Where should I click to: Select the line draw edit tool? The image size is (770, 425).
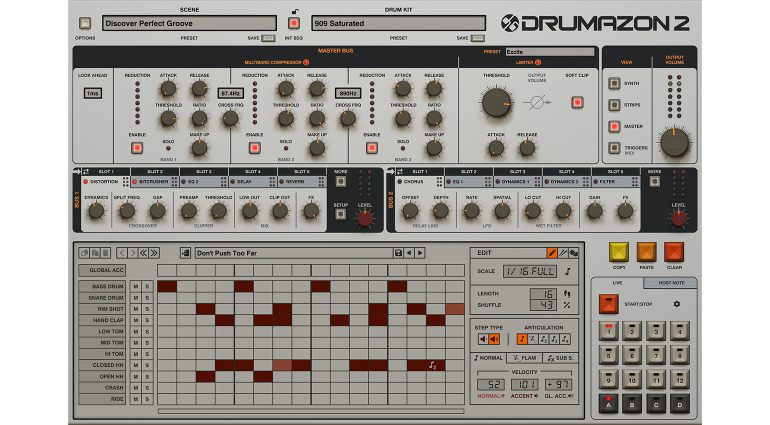pos(563,253)
